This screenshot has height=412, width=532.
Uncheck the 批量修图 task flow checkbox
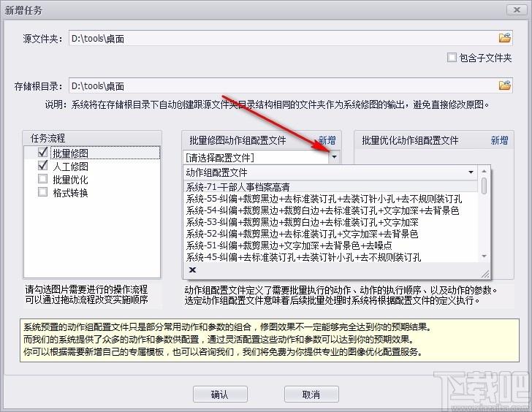pyautogui.click(x=42, y=153)
